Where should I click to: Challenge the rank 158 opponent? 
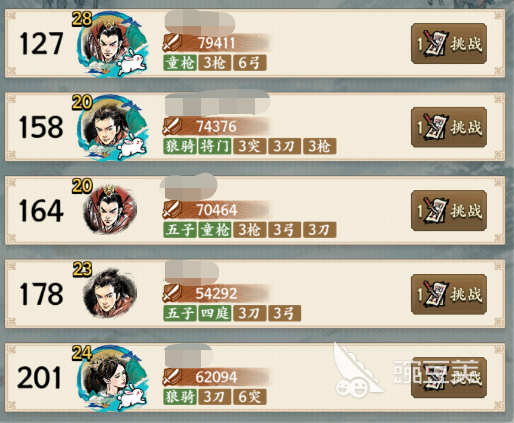tap(449, 127)
